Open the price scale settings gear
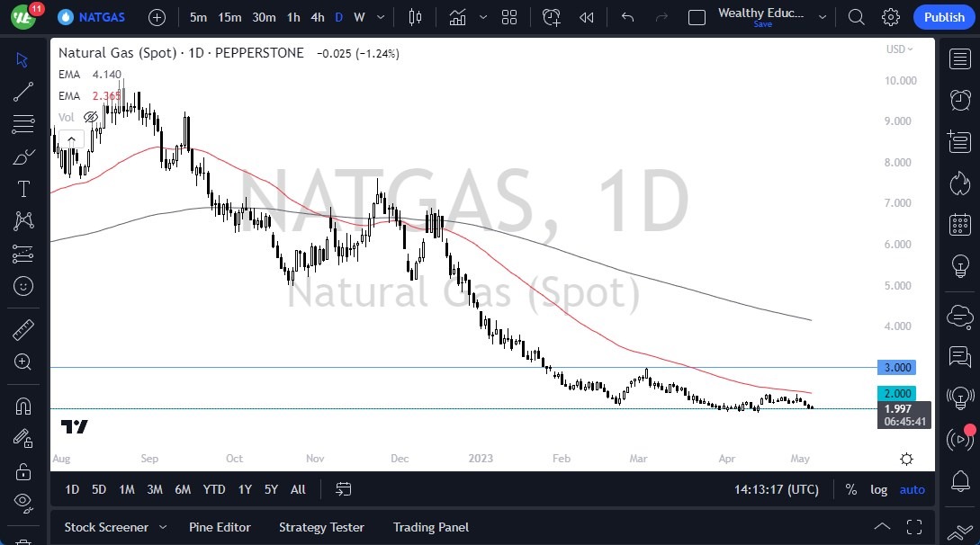 (x=906, y=459)
